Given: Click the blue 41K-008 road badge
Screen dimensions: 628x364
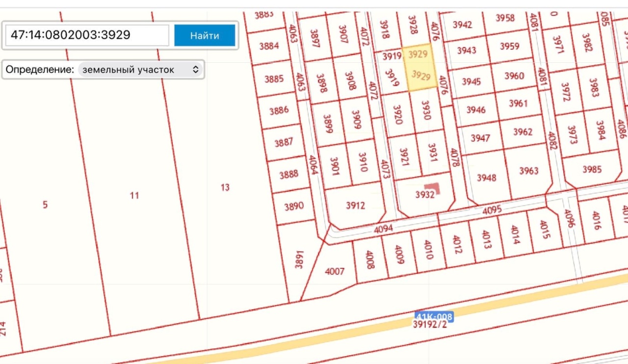Looking at the screenshot, I should [x=434, y=316].
